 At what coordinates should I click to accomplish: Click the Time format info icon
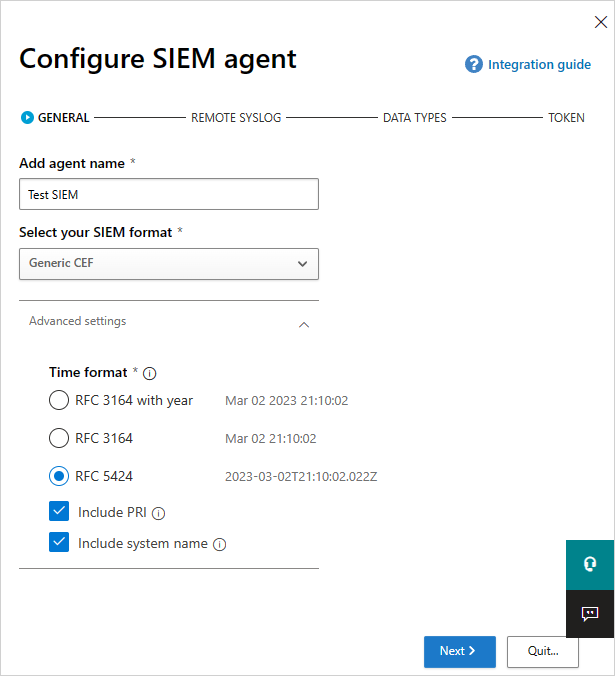(150, 373)
